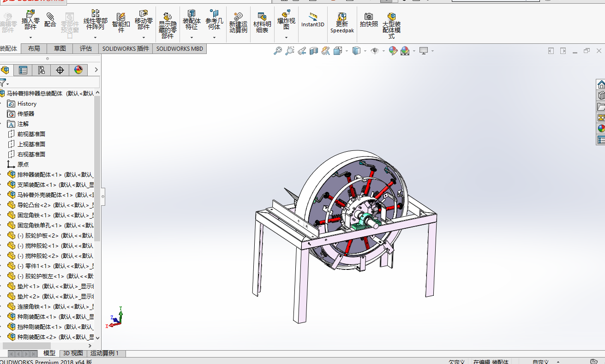Click the Display Style cube icon
This screenshot has height=364, width=605.
click(356, 51)
